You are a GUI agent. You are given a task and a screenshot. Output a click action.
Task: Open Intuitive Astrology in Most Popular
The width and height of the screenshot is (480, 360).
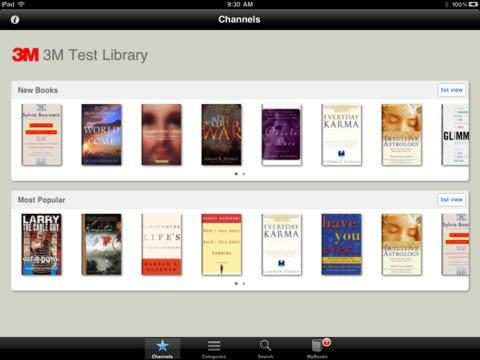pyautogui.click(x=402, y=244)
